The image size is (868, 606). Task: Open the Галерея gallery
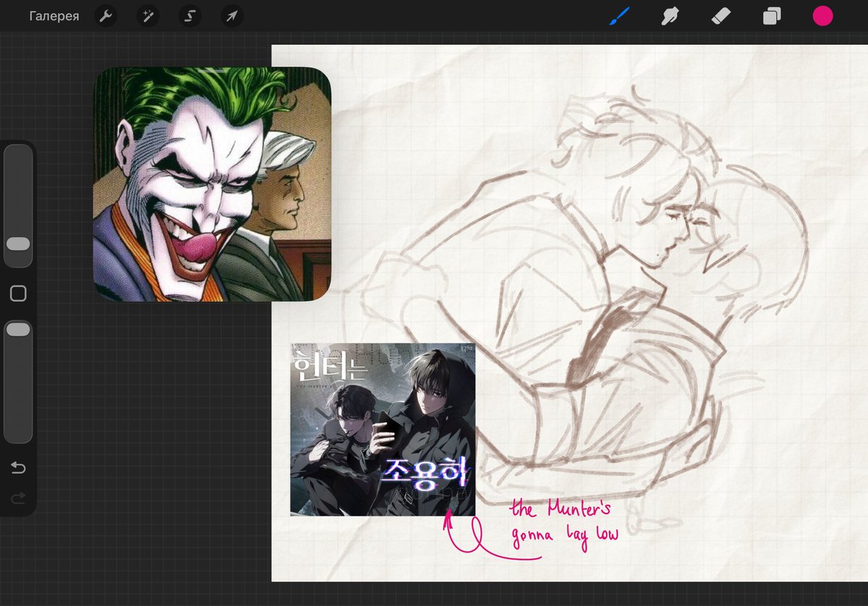[54, 16]
